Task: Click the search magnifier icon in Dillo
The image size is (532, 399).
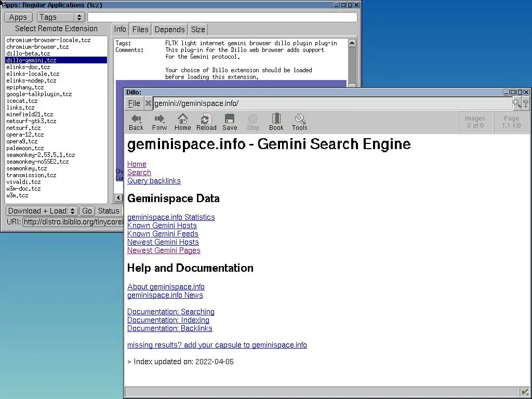Action: tap(516, 103)
